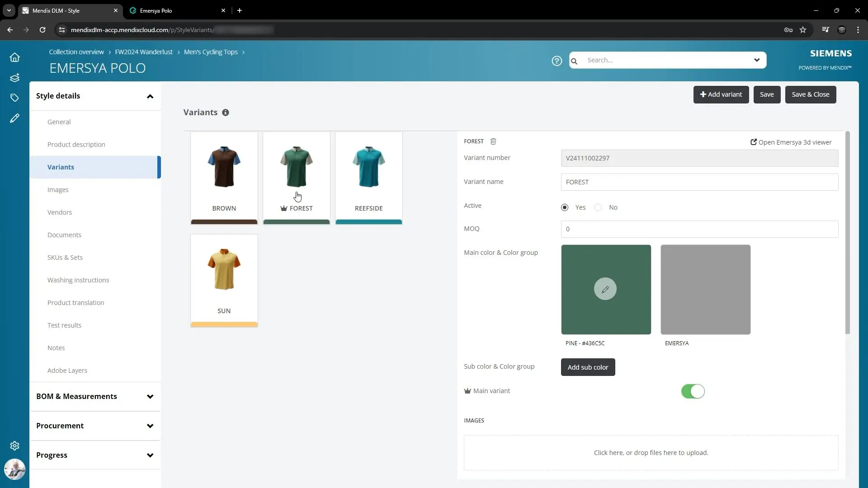The width and height of the screenshot is (868, 488).
Task: Open the browser password key icon
Action: 788,30
